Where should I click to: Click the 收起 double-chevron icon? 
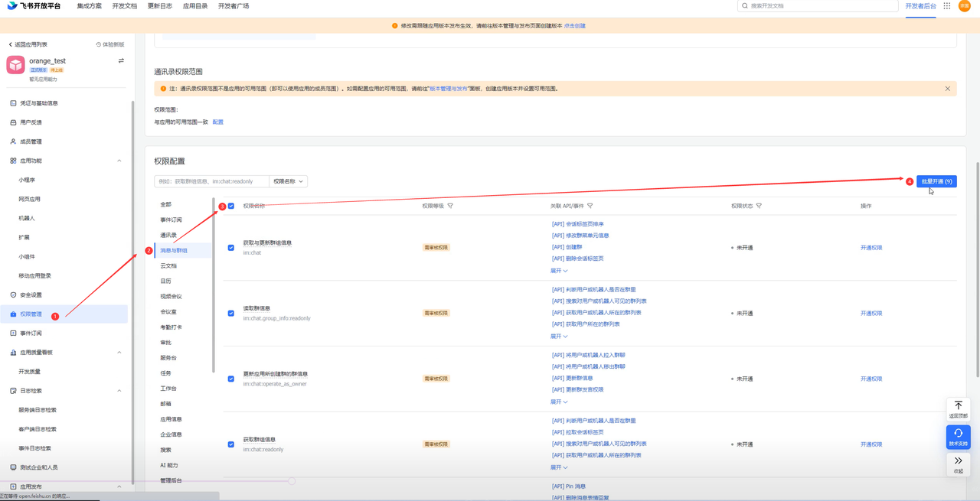pos(958,461)
